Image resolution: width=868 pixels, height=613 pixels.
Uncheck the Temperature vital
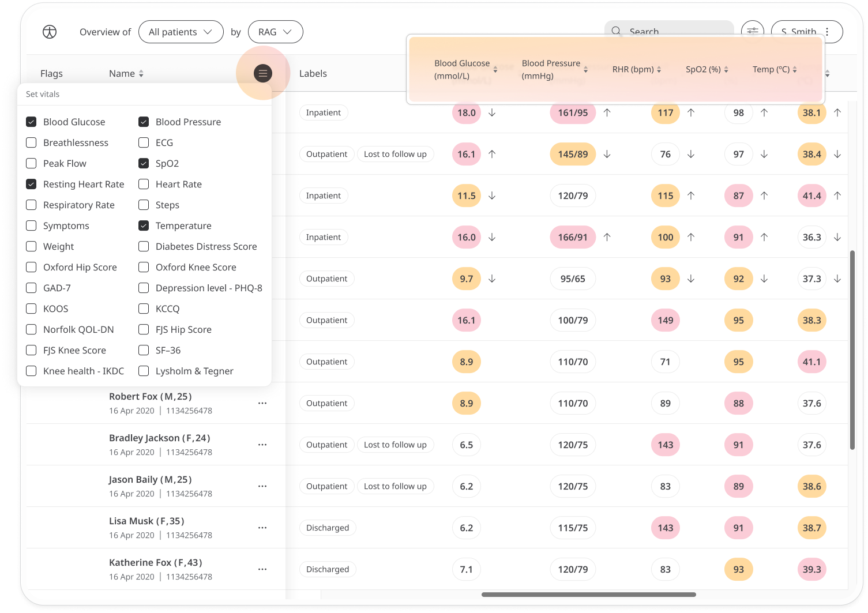coord(144,225)
